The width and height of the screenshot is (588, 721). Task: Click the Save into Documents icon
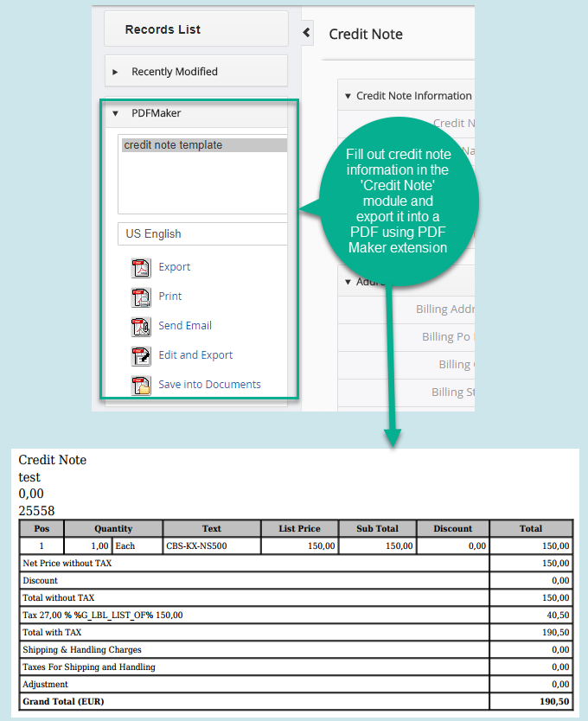pos(141,386)
